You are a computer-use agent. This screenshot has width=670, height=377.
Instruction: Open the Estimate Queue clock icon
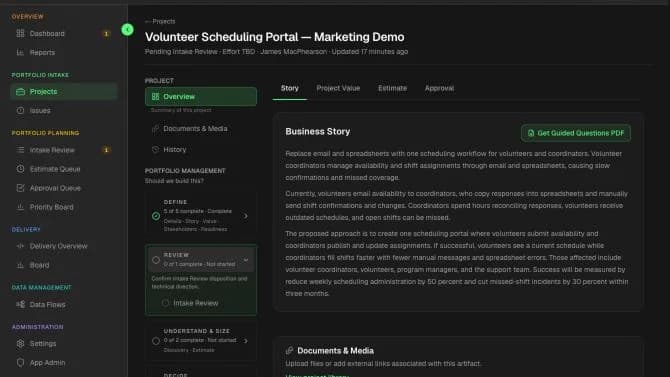20,169
